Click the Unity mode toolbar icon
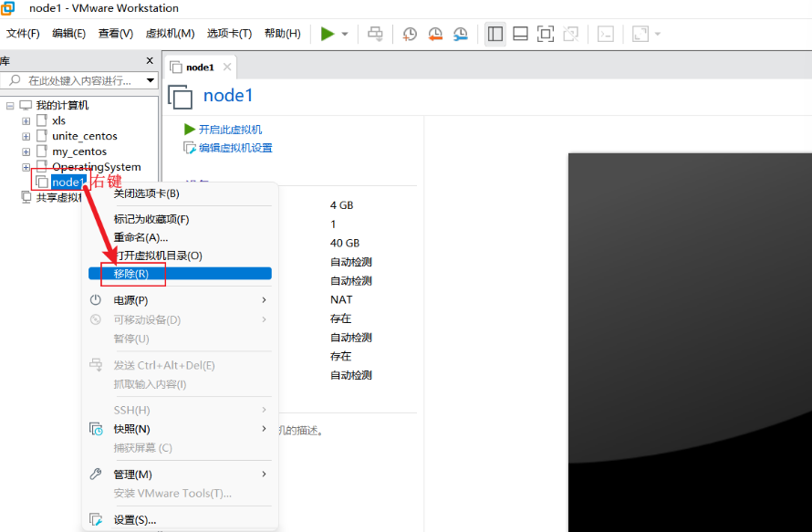812x532 pixels. coord(570,34)
